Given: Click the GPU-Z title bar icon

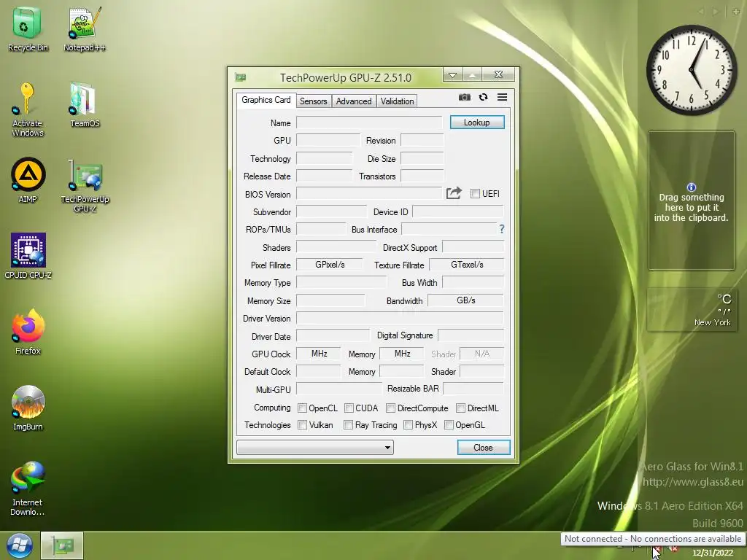Looking at the screenshot, I should click(x=241, y=77).
